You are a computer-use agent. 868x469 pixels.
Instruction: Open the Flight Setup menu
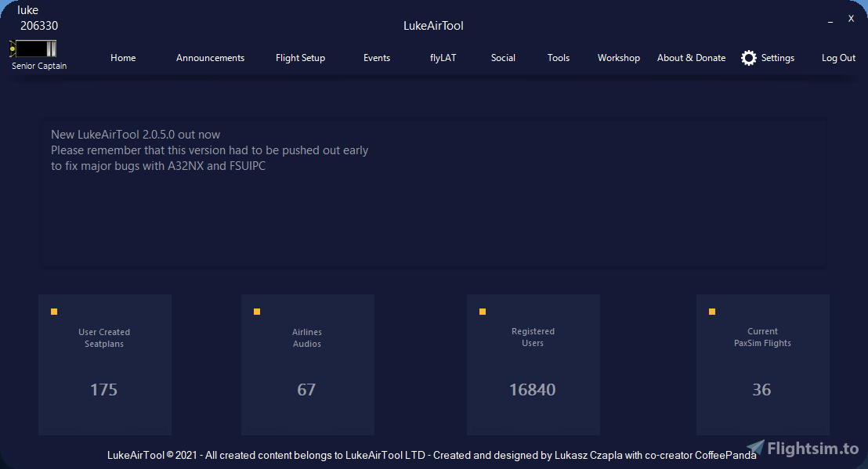(x=300, y=57)
